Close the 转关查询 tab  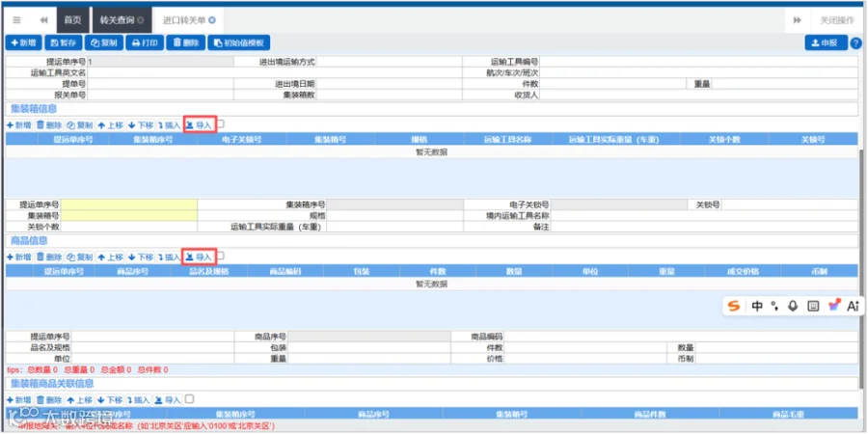(x=141, y=20)
